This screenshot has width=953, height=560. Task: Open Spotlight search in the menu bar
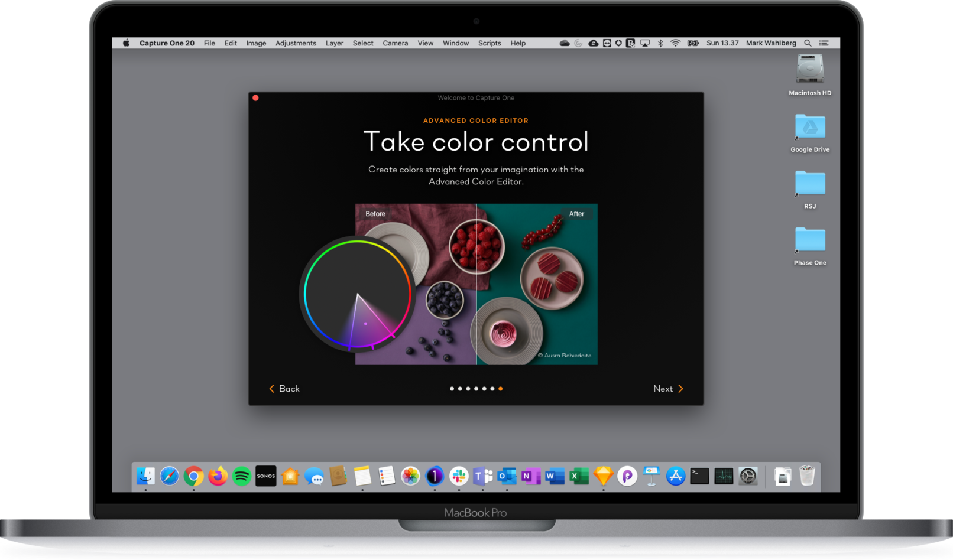point(808,43)
